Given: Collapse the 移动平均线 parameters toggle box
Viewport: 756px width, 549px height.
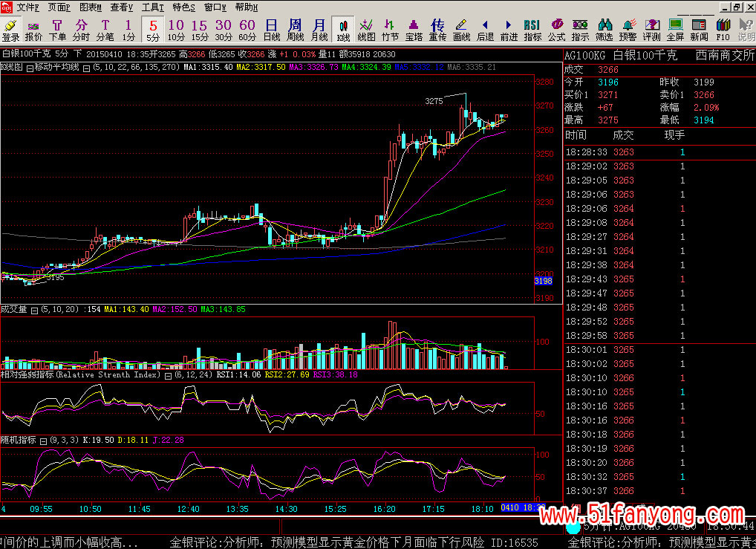Looking at the screenshot, I should pos(86,68).
